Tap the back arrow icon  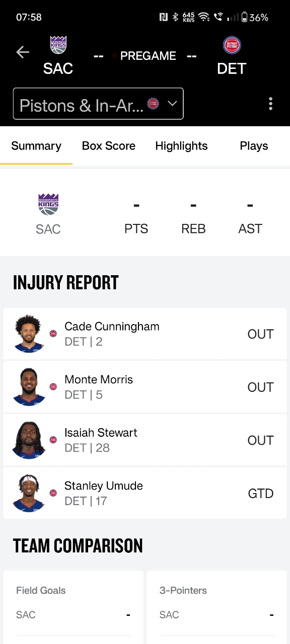click(x=23, y=52)
